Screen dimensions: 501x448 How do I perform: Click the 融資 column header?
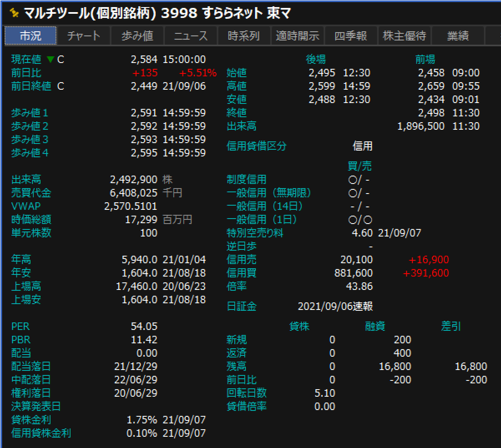tap(375, 327)
